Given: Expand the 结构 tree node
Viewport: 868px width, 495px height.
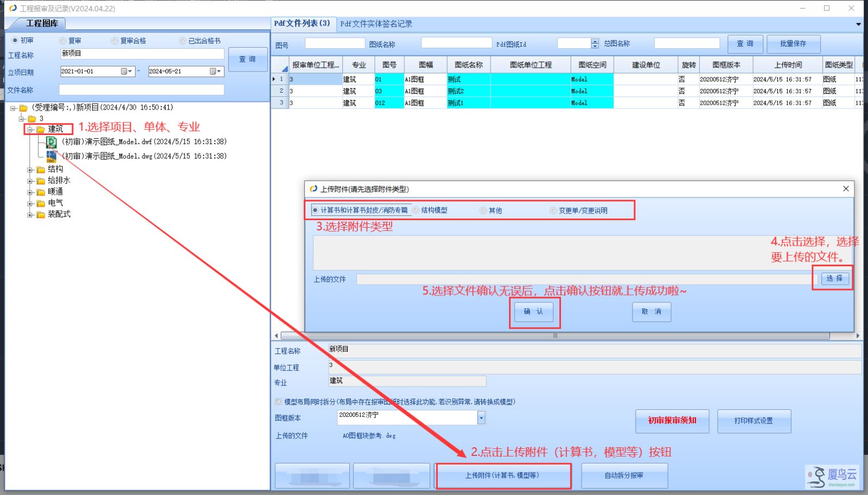Looking at the screenshot, I should tap(30, 170).
